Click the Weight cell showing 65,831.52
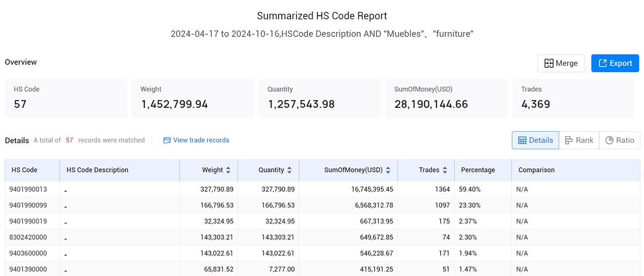This screenshot has height=276, width=644. pos(208,269)
